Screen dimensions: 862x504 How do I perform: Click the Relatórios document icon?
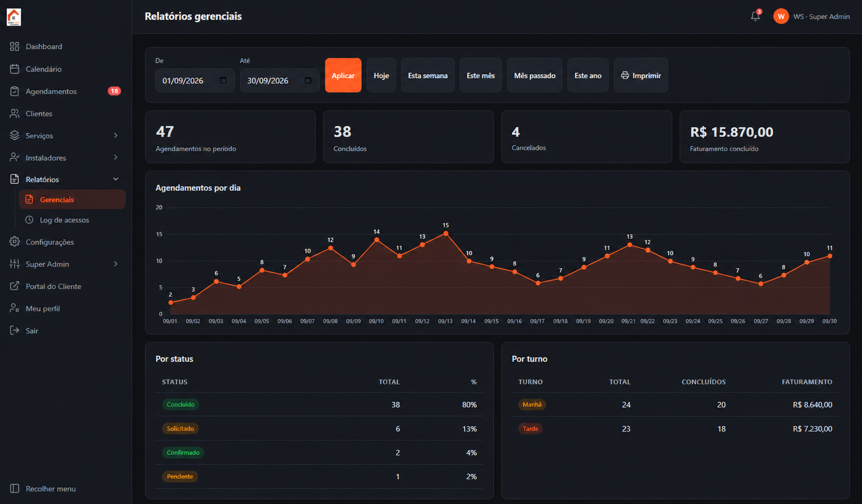pyautogui.click(x=15, y=179)
